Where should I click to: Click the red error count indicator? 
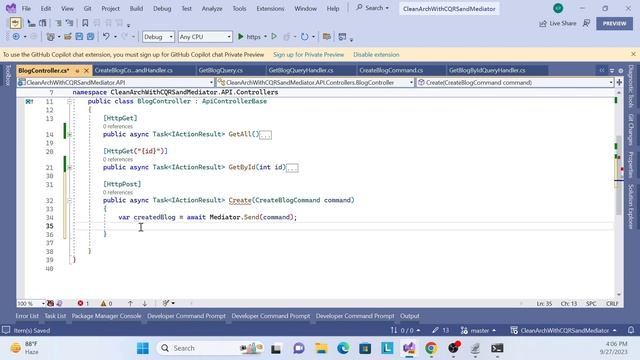coord(83,303)
